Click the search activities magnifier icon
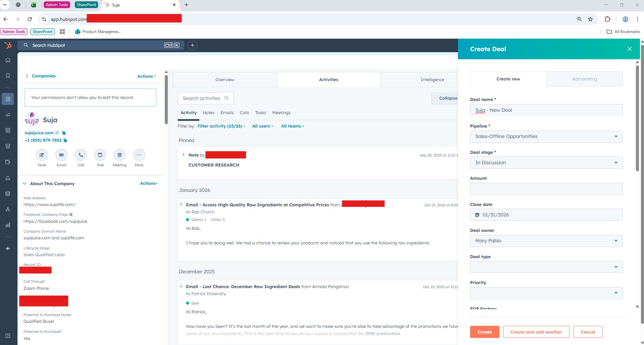644x345 pixels. (226, 98)
